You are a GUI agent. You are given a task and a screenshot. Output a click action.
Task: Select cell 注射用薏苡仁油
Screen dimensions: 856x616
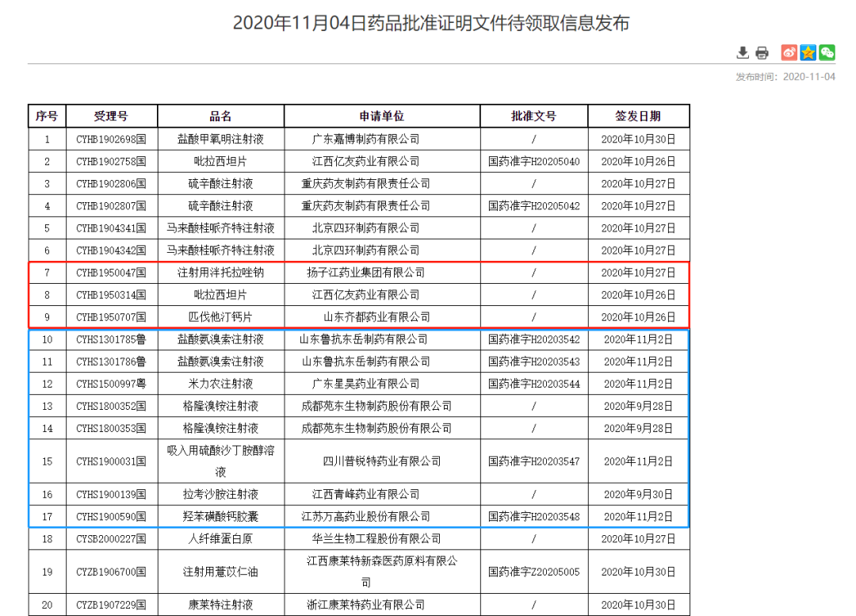220,572
